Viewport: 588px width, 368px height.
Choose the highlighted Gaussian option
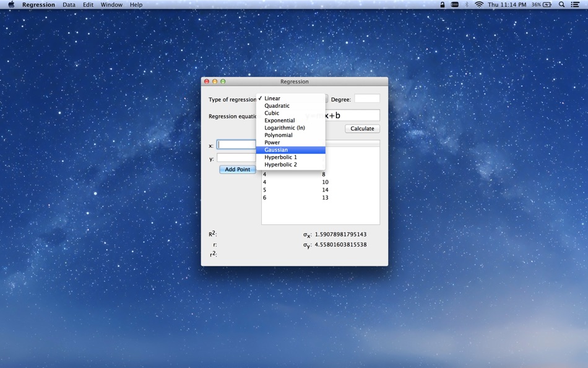pos(291,150)
